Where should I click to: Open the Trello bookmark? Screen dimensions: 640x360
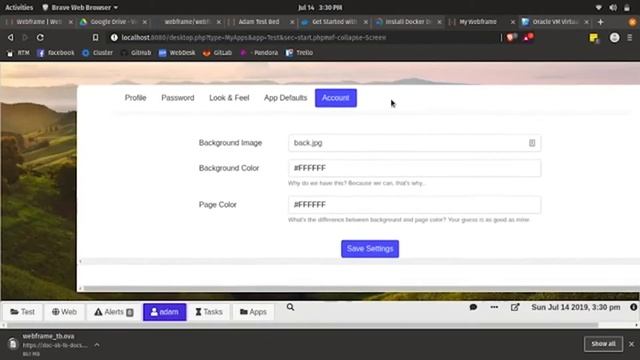(x=299, y=53)
